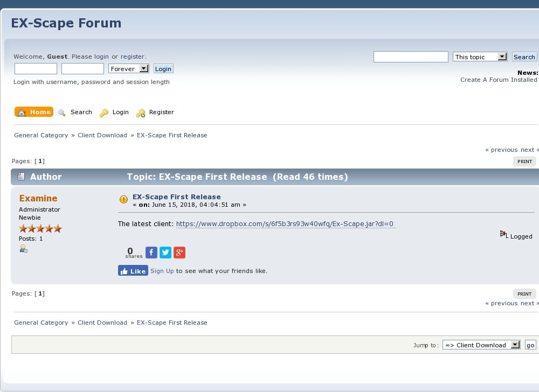Image resolution: width=539 pixels, height=392 pixels.
Task: Click the key icon beside Login menu
Action: [x=104, y=113]
